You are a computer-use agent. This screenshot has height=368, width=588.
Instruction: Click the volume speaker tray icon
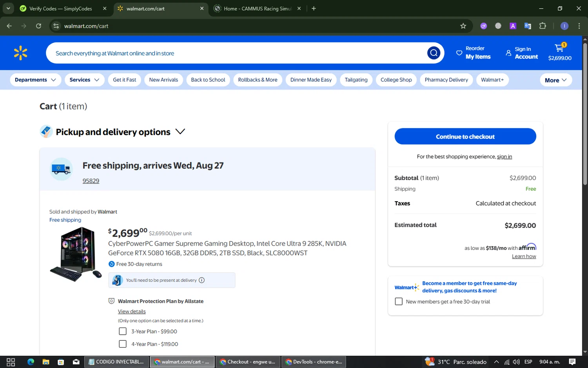(x=516, y=362)
